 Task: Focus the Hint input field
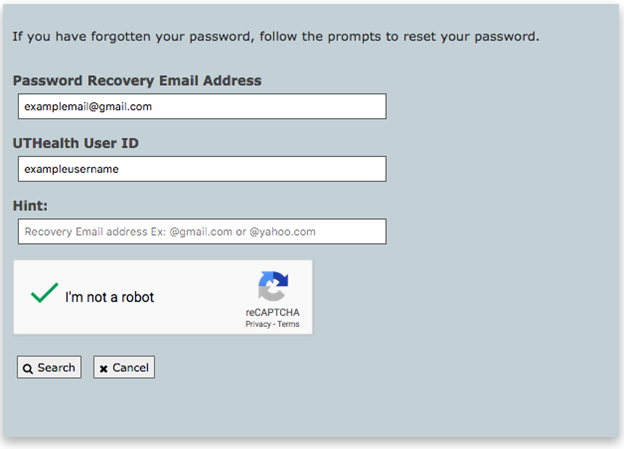201,231
